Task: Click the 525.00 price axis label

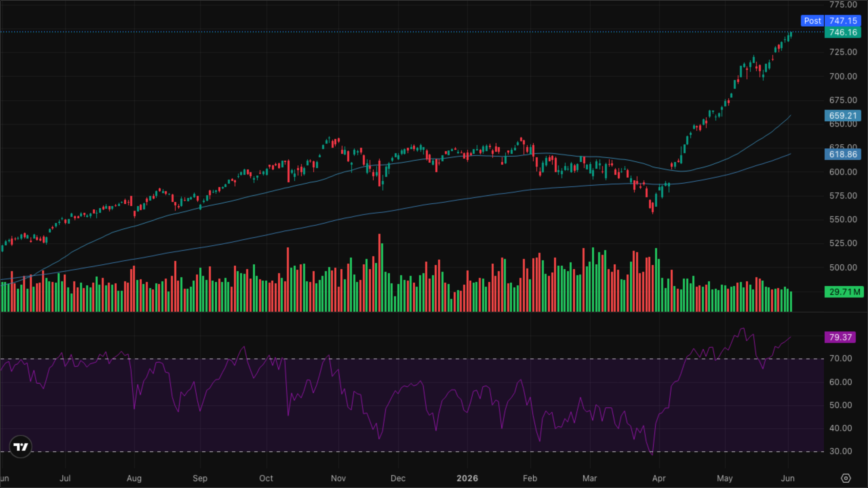Action: tap(843, 243)
